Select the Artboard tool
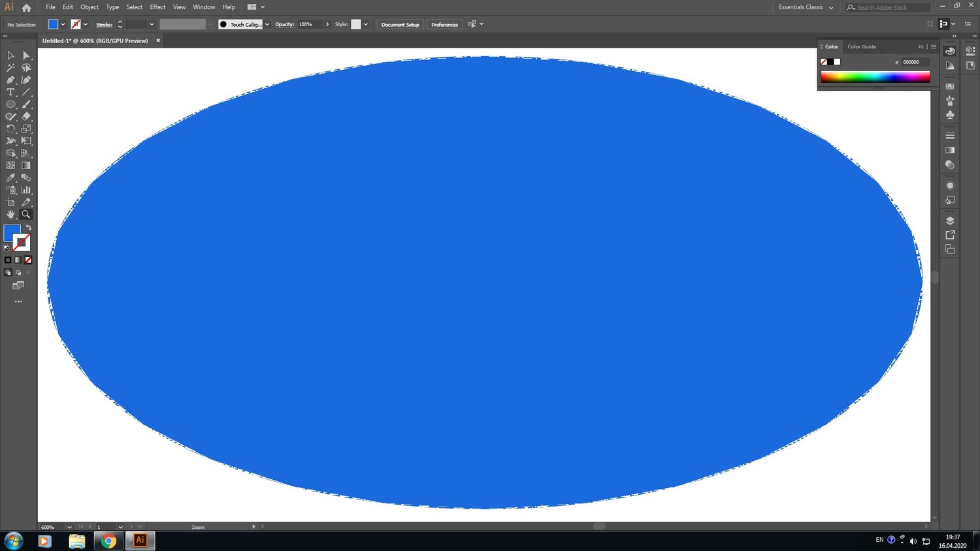 pyautogui.click(x=10, y=202)
